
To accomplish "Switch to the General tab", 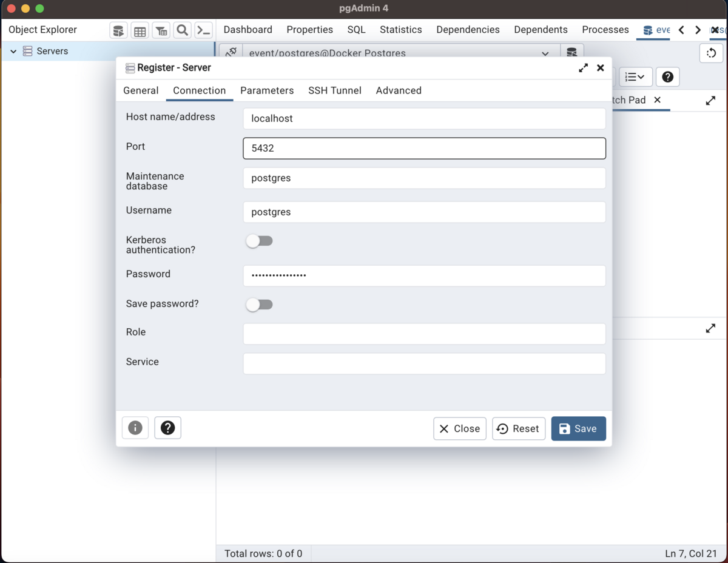I will coord(141,90).
